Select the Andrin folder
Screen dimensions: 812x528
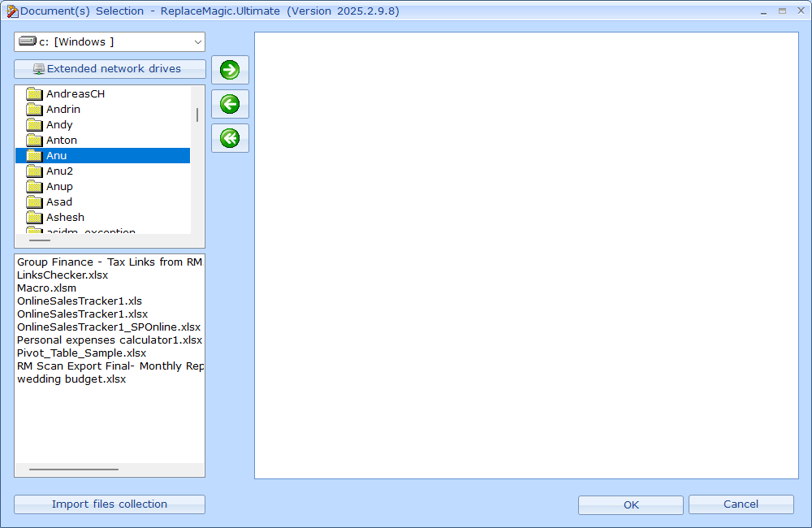tap(63, 110)
